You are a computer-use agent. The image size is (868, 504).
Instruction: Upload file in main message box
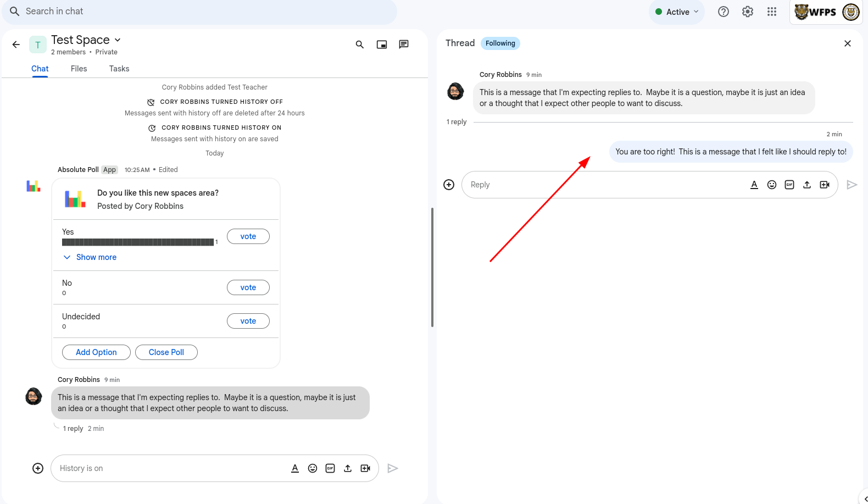(x=348, y=468)
